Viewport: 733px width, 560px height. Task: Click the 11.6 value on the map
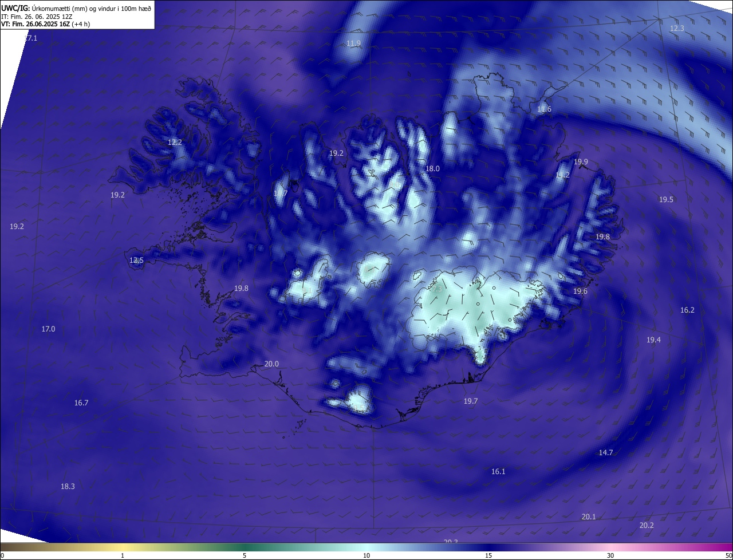(544, 109)
